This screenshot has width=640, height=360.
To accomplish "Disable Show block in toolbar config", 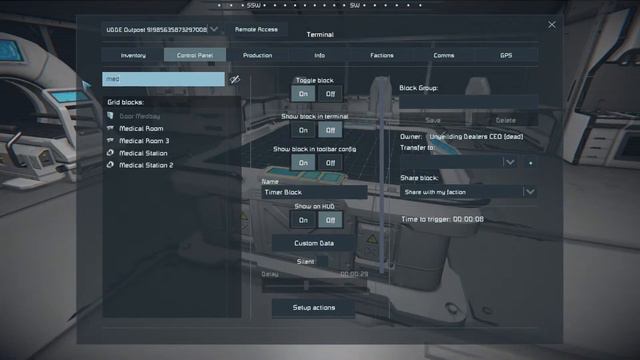I will click(330, 163).
